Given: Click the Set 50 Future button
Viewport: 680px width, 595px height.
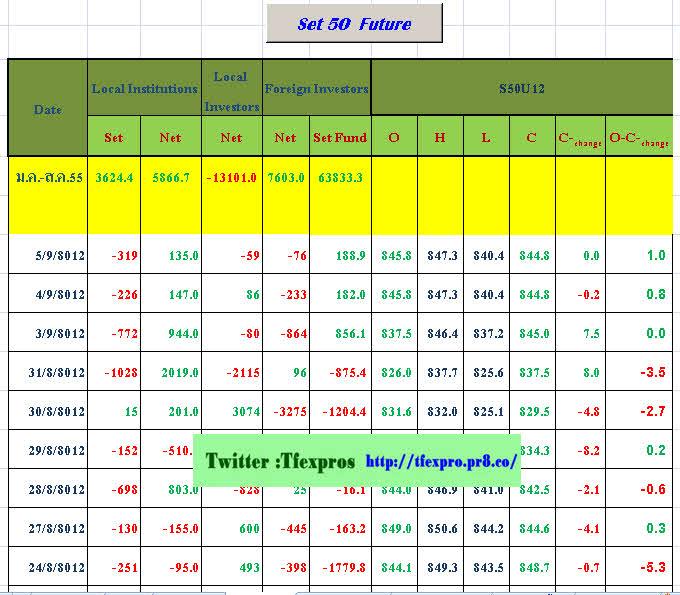Looking at the screenshot, I should point(354,23).
